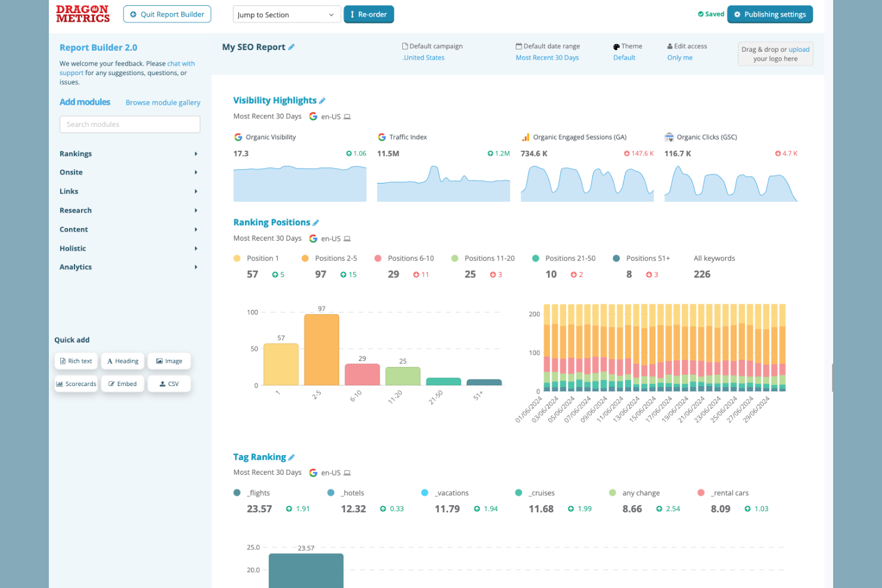Add a Rich text module from Quick add

coord(76,360)
